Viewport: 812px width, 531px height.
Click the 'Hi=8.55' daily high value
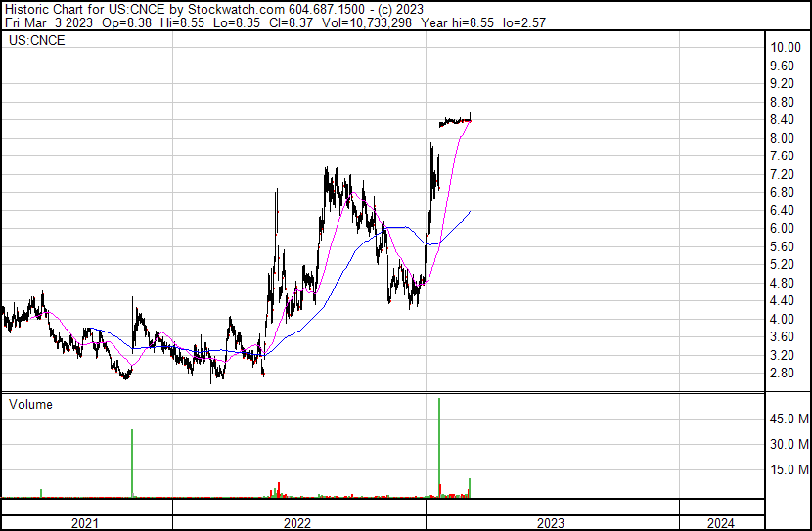183,22
